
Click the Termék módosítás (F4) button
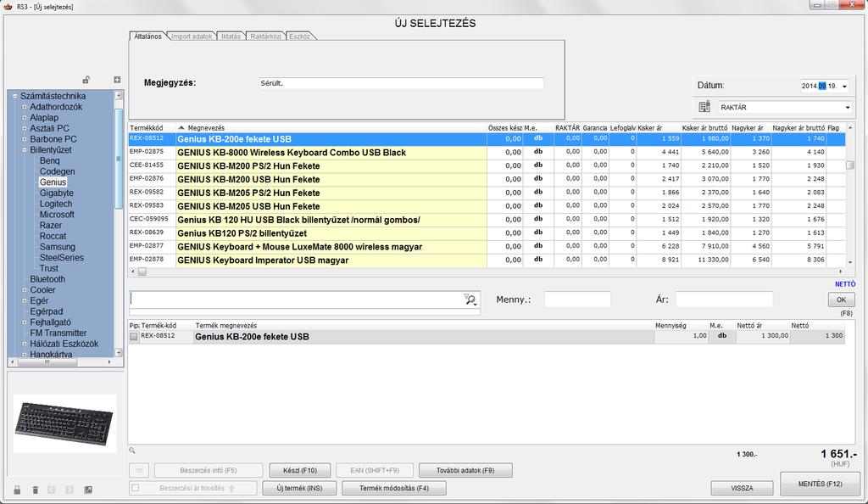(x=394, y=488)
